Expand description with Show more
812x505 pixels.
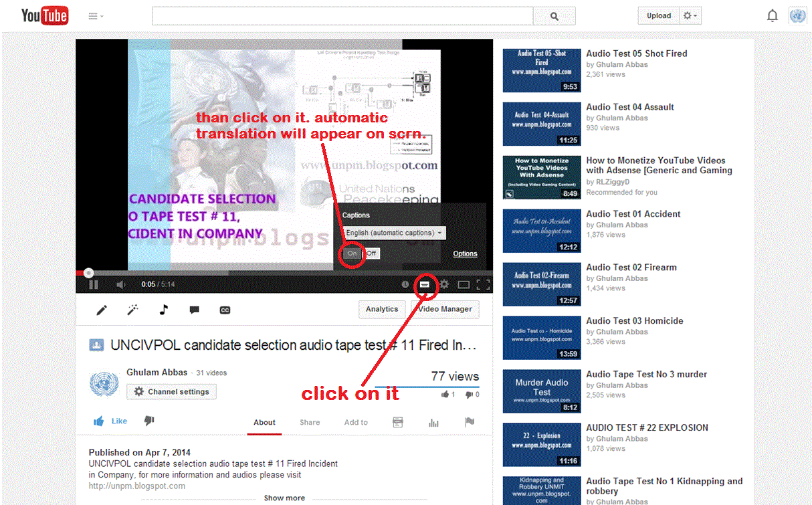click(284, 498)
